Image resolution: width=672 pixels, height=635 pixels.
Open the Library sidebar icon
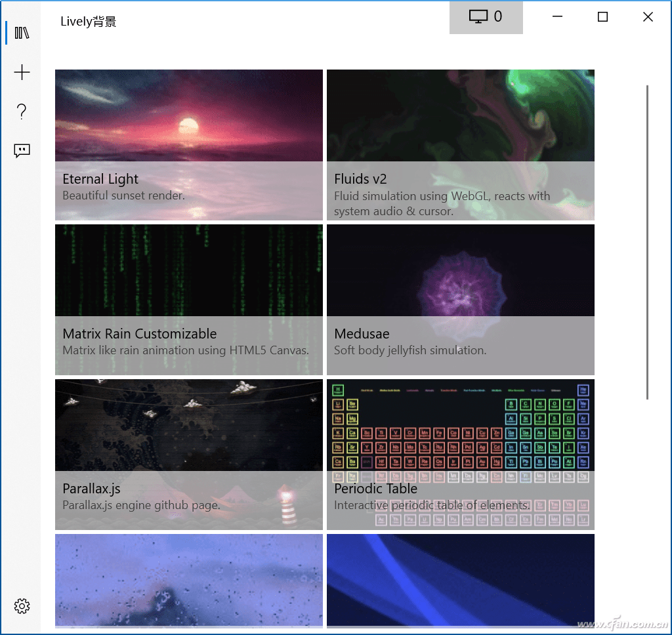click(22, 33)
